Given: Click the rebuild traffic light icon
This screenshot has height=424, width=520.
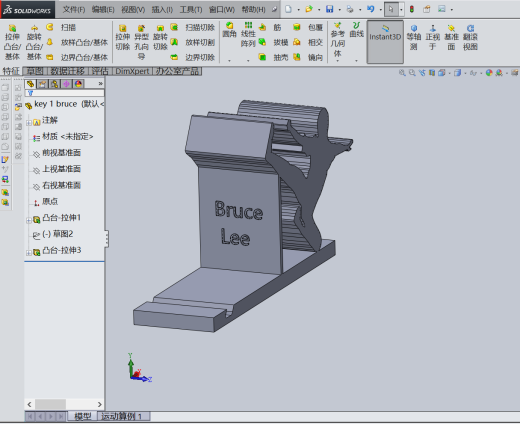Looking at the screenshot, I should click(412, 9).
